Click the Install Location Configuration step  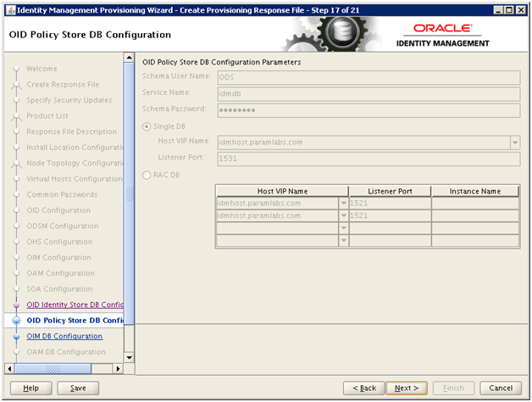75,148
